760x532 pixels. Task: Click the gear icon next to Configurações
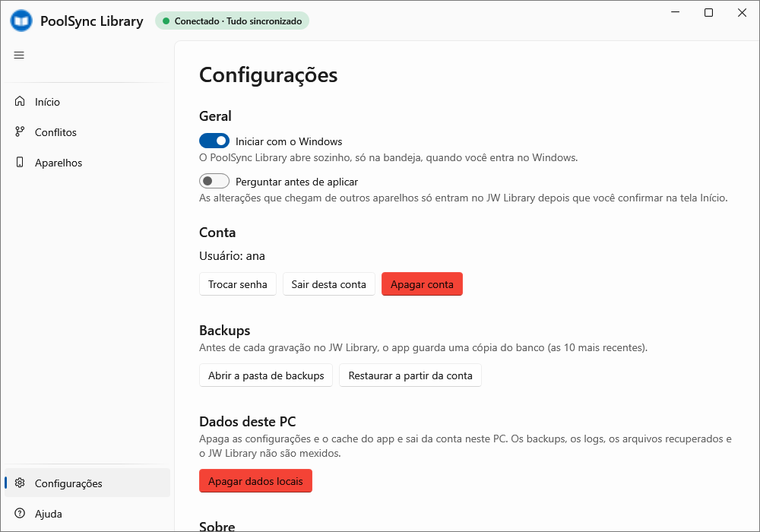(20, 483)
